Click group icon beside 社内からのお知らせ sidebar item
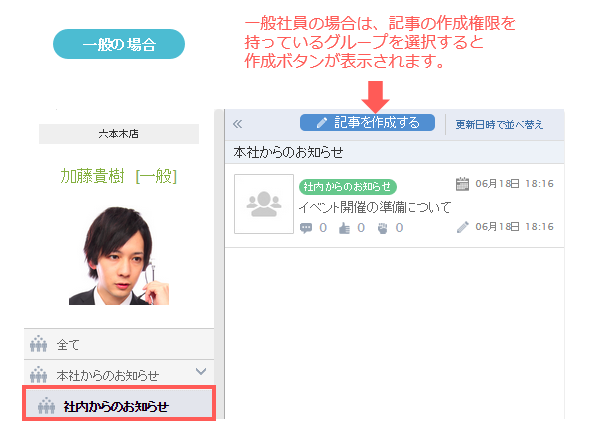 pyautogui.click(x=46, y=405)
